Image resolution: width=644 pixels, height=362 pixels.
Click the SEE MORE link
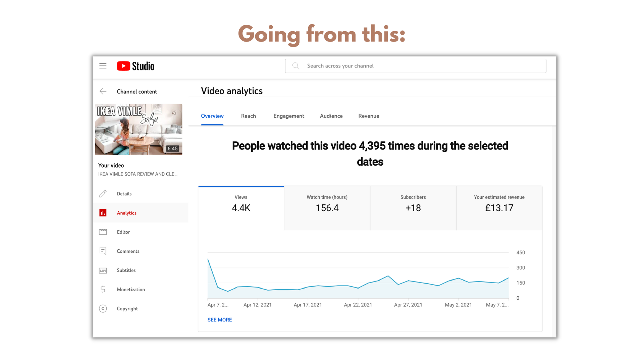click(220, 320)
